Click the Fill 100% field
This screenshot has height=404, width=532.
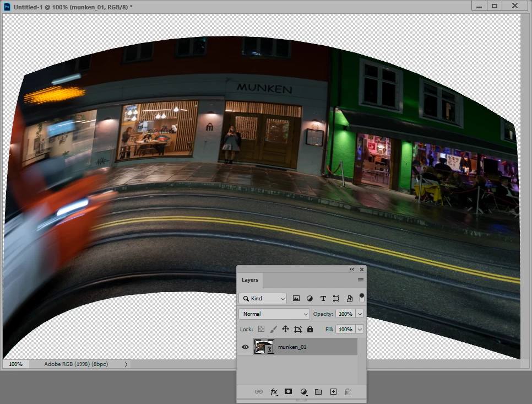345,329
